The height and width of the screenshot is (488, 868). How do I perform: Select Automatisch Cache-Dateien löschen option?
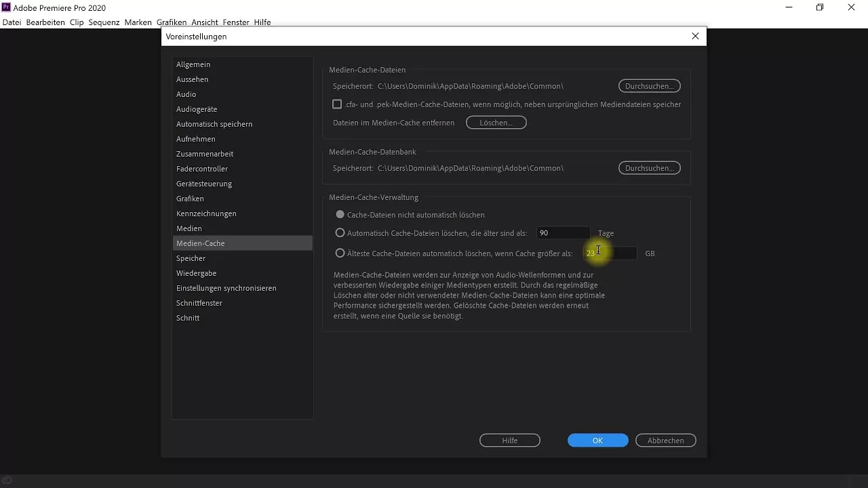pos(340,232)
